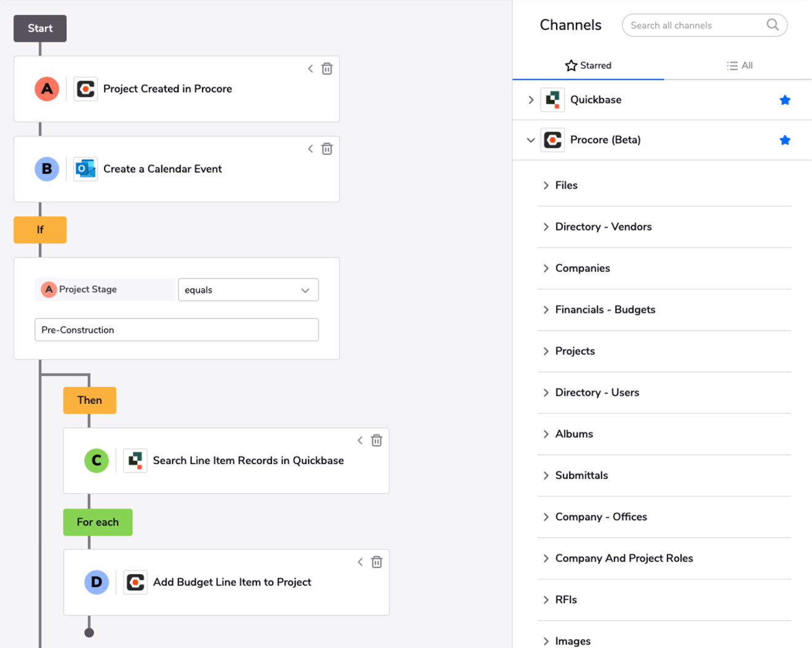Unstar the Procore (Beta) channel
Screen dimensions: 812x648
784,140
